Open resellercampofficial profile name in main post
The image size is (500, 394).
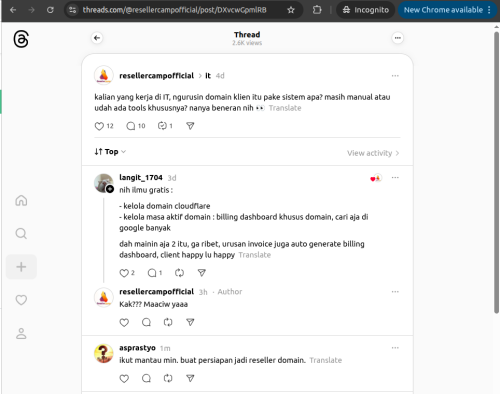coord(156,76)
